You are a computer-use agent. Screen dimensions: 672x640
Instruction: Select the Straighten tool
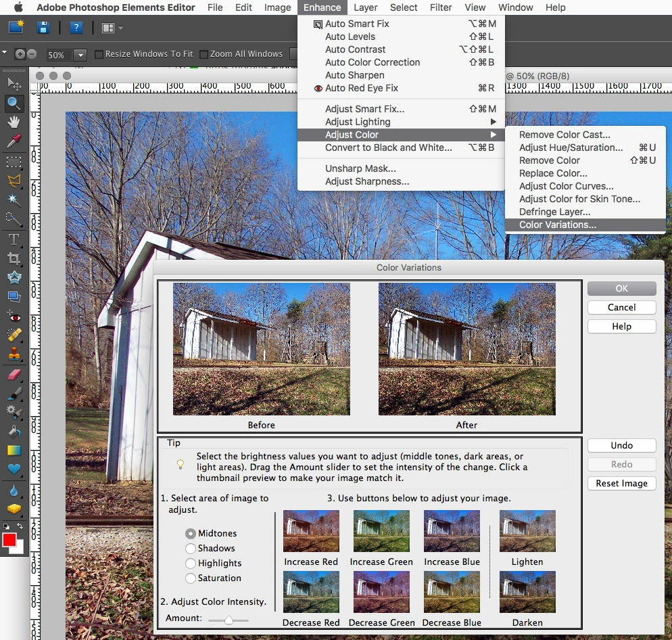coord(14,296)
